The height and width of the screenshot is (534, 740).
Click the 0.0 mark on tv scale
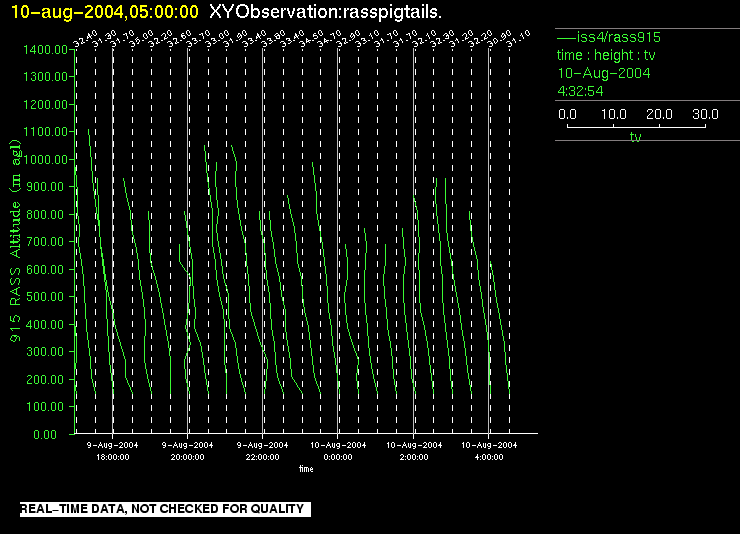567,115
